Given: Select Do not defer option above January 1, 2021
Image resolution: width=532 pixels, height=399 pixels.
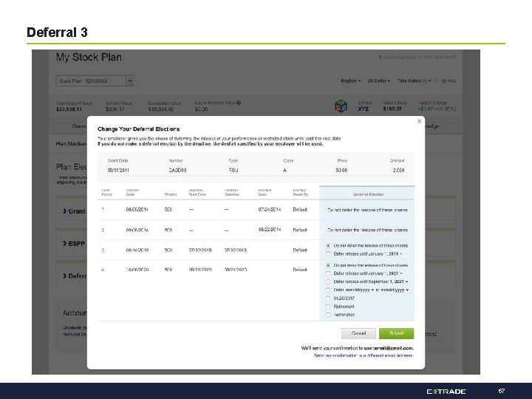Looking at the screenshot, I should [x=328, y=265].
